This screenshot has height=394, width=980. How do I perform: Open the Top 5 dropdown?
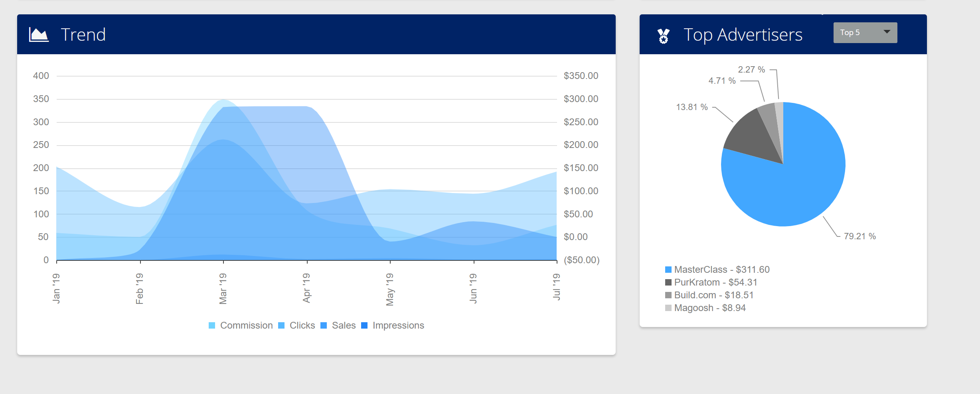[864, 33]
